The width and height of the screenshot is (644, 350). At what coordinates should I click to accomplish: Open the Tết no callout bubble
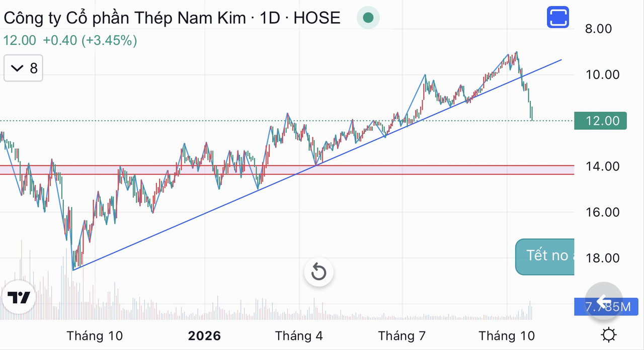point(545,256)
